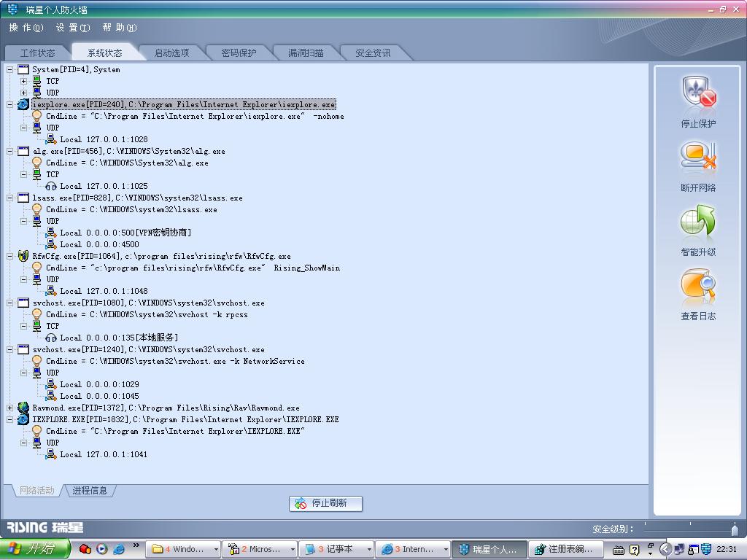747x560 pixels.
Task: Click the network icon at Local 127.0.0.1:1028
Action: pos(51,139)
